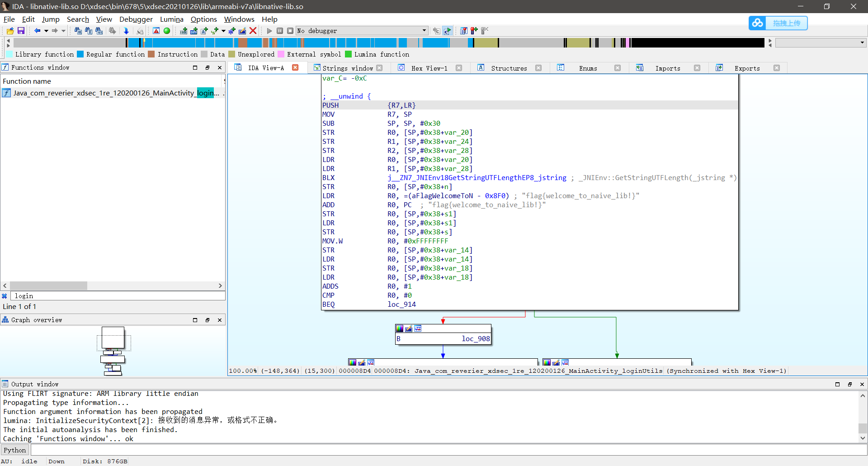Click the red triangle warning icon
Image resolution: width=868 pixels, height=466 pixels.
[156, 31]
